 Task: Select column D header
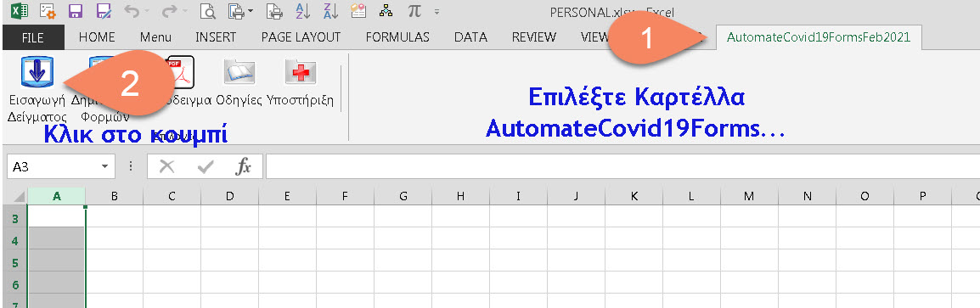point(230,196)
